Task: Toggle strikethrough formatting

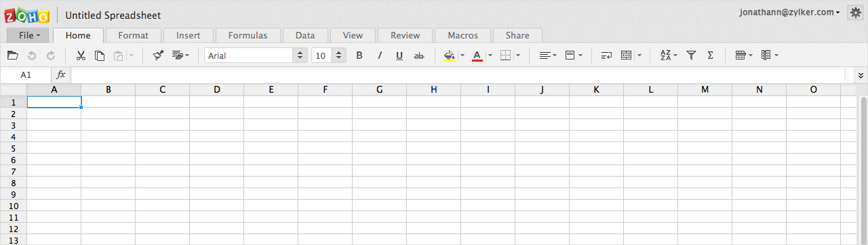Action: pos(419,55)
